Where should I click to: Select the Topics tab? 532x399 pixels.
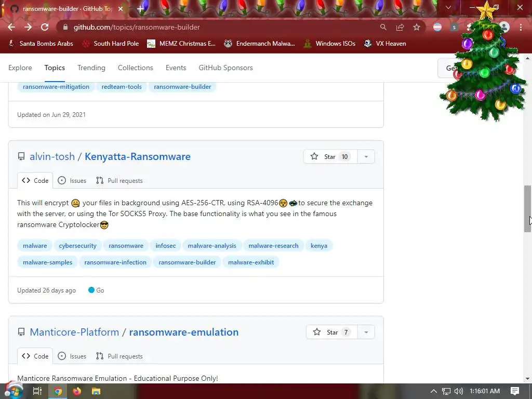(x=55, y=68)
